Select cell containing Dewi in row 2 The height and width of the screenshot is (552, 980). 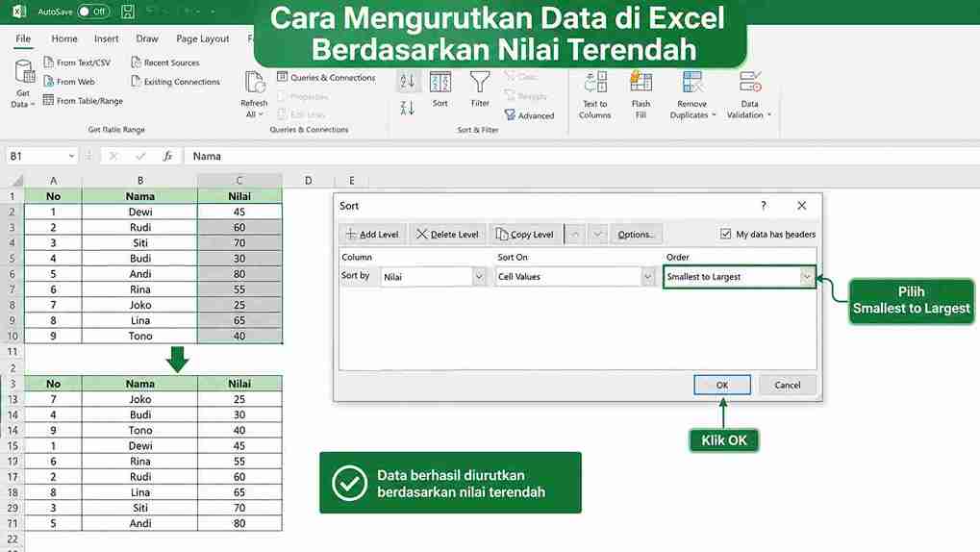point(140,212)
